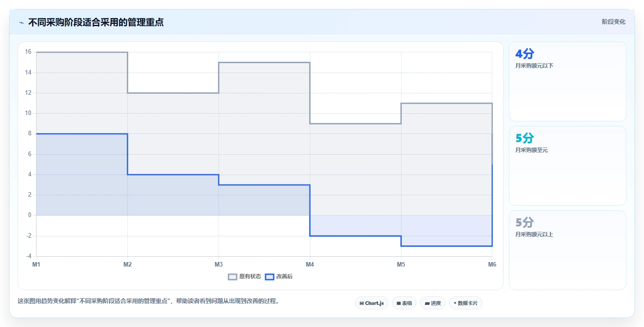The width and height of the screenshot is (644, 327).
Task: Toggle the 改善后 legend entry
Action: coord(279,276)
